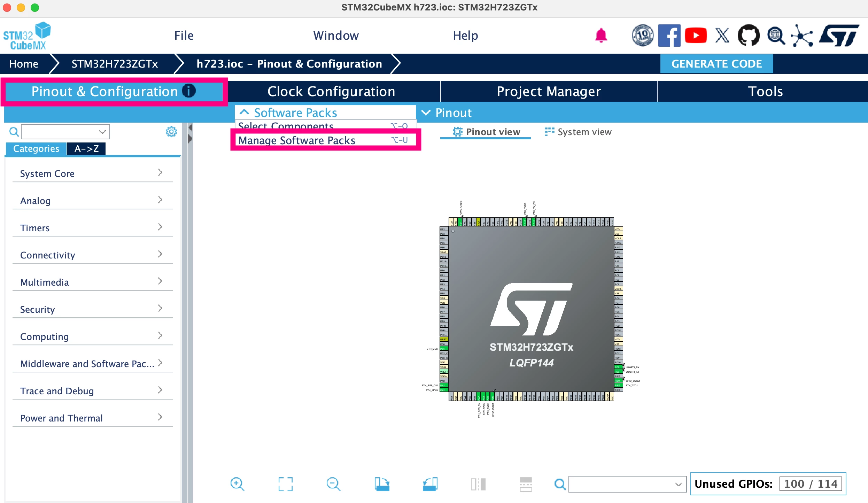The width and height of the screenshot is (868, 503).
Task: Click the notification bell icon
Action: point(601,36)
